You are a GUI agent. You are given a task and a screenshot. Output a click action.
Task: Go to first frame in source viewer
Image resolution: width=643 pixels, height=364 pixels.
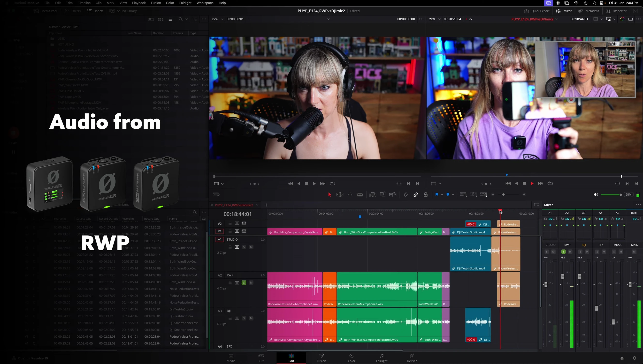coord(290,184)
